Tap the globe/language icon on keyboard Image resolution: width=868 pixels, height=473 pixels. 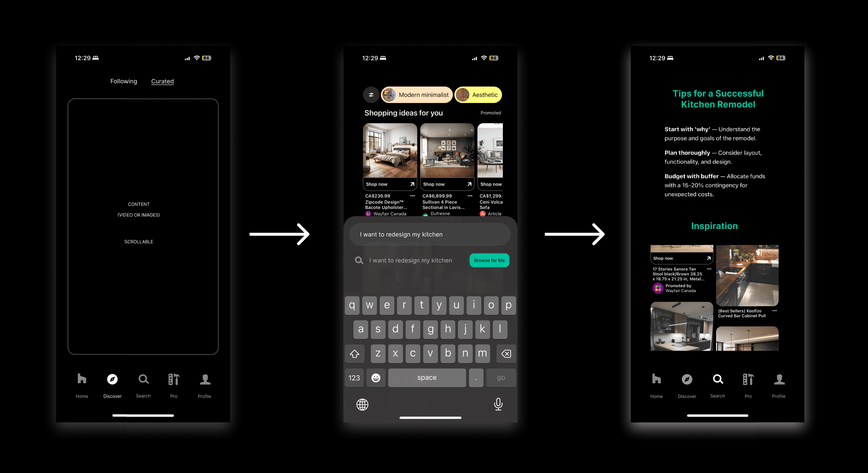[362, 404]
